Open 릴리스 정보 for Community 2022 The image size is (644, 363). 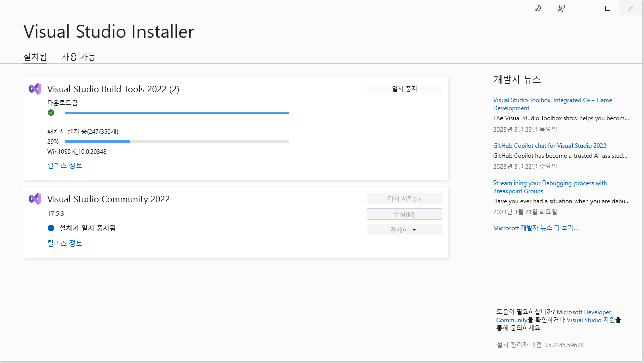click(64, 243)
